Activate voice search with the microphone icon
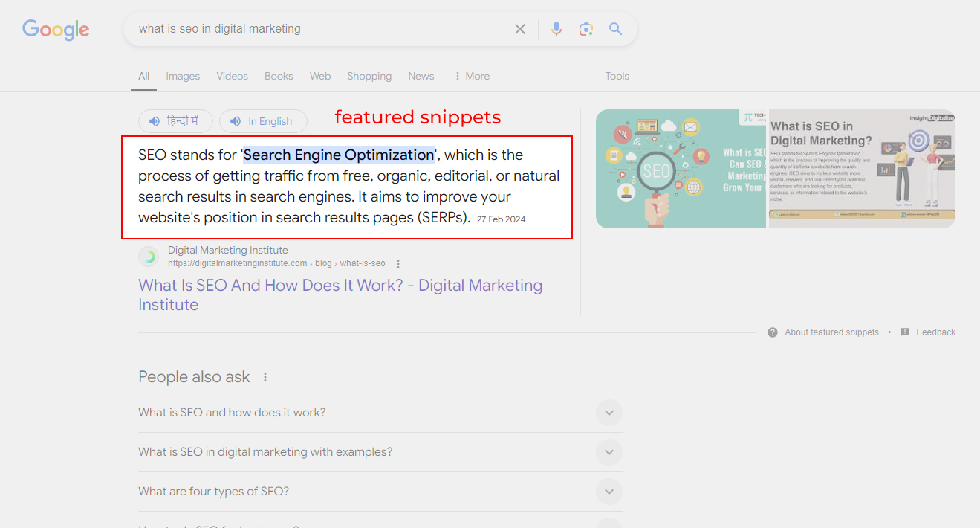This screenshot has height=528, width=980. pos(556,28)
